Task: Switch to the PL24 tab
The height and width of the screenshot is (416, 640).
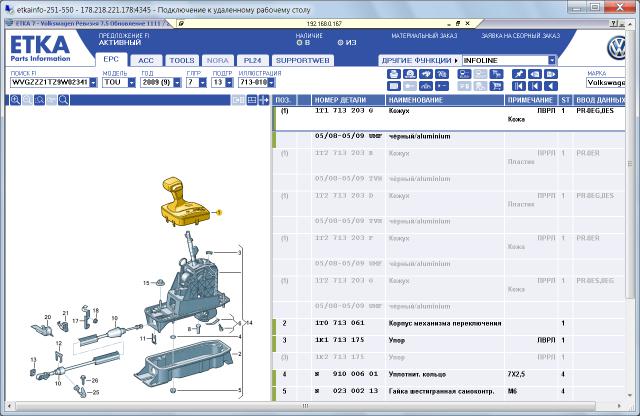Action: [x=252, y=60]
